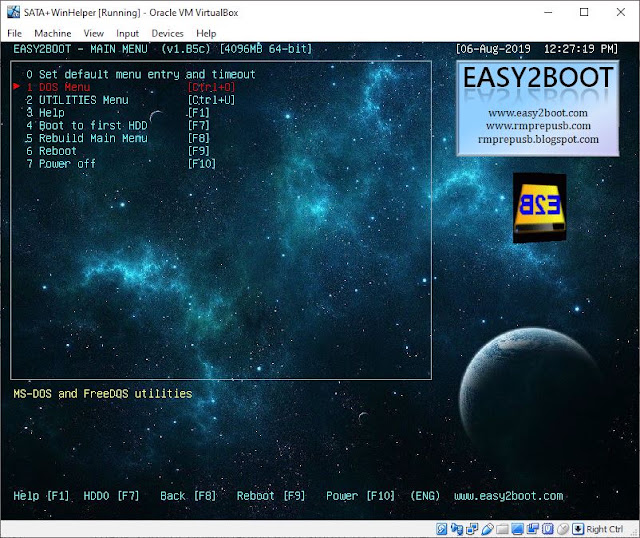
Task: Click the network adapters status icon
Action: tap(472, 529)
